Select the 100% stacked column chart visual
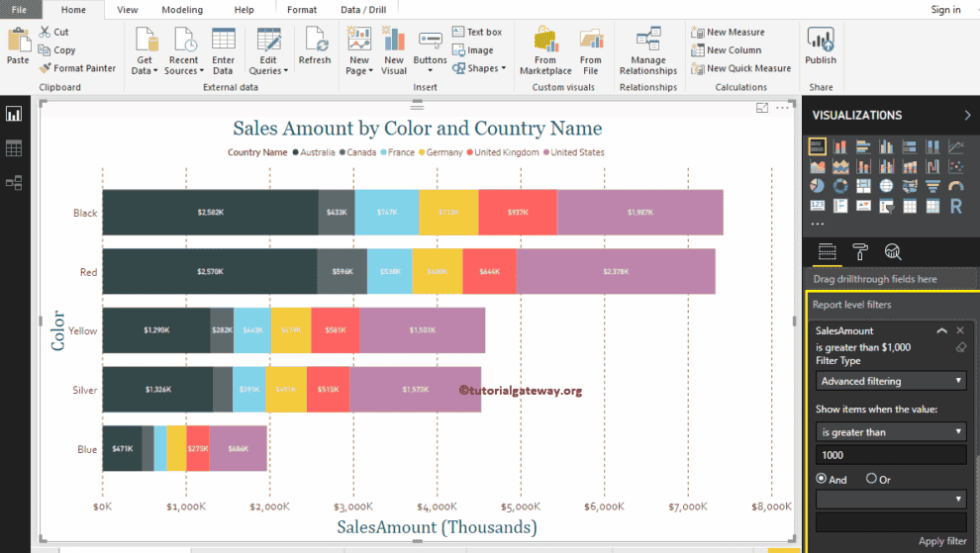 pyautogui.click(x=932, y=146)
